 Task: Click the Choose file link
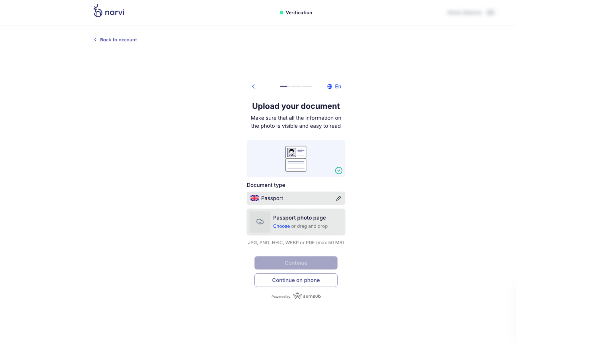(x=281, y=226)
